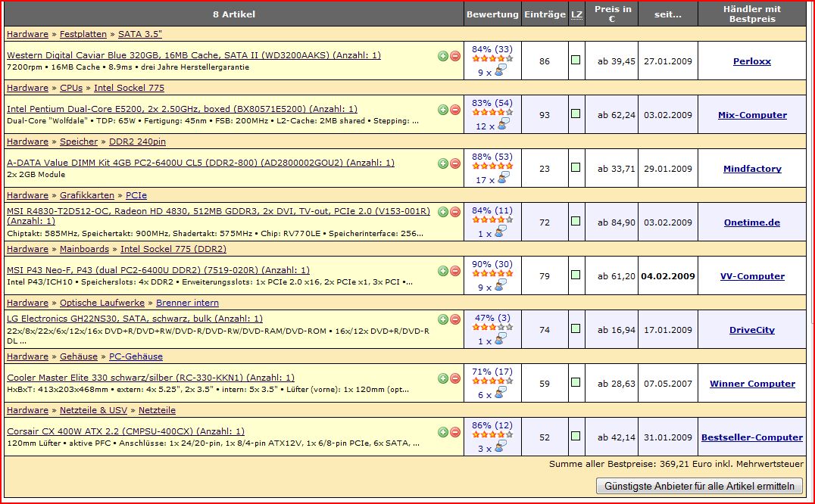Open DriveCity dealer link
Viewport: 815px width, 504px height.
click(x=751, y=330)
